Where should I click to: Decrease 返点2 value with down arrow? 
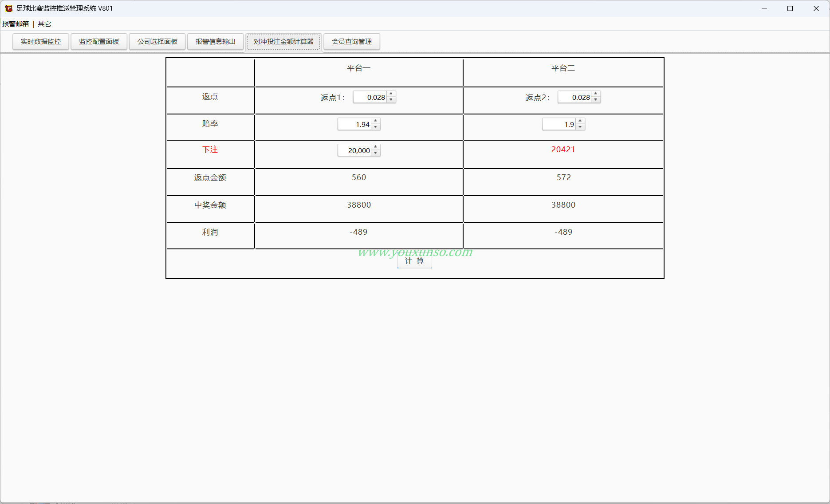pyautogui.click(x=596, y=100)
